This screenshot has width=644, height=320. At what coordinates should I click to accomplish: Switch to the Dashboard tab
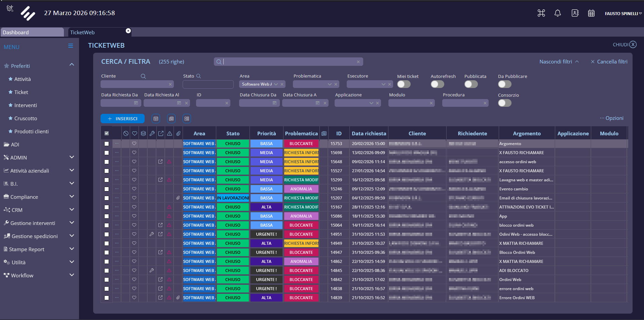coord(32,32)
